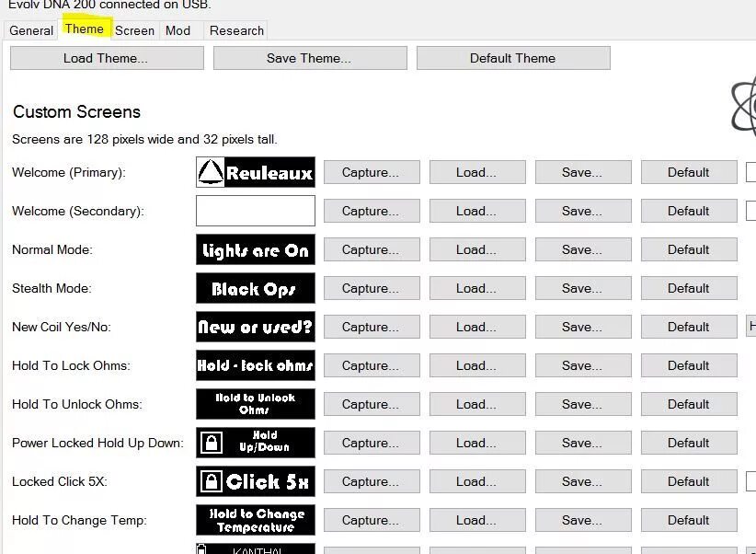Switch to the Research tab
This screenshot has width=756, height=554.
click(236, 30)
